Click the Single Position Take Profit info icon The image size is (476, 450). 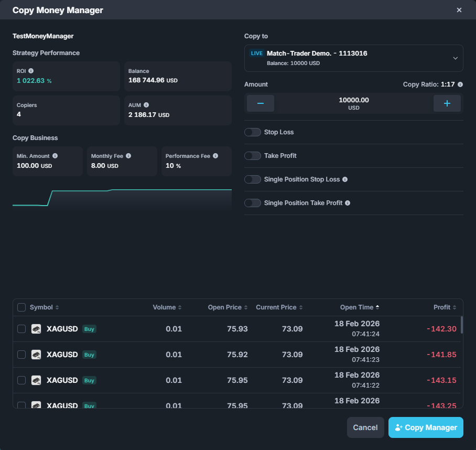[x=348, y=203]
